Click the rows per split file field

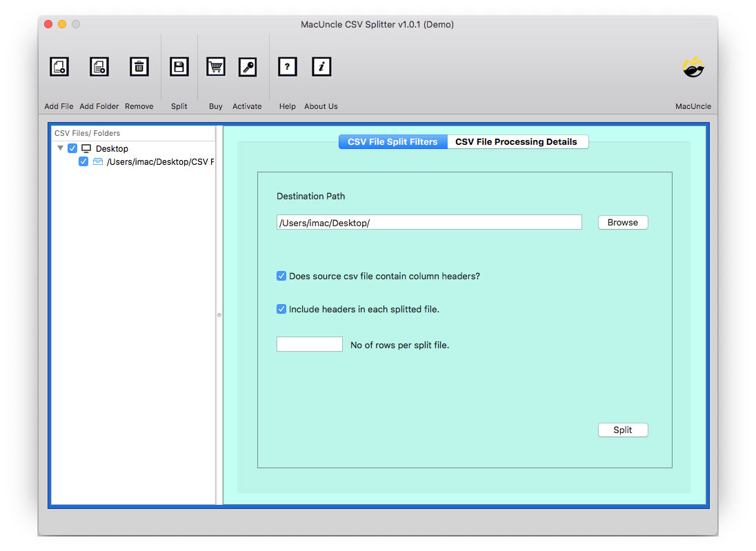click(x=310, y=344)
